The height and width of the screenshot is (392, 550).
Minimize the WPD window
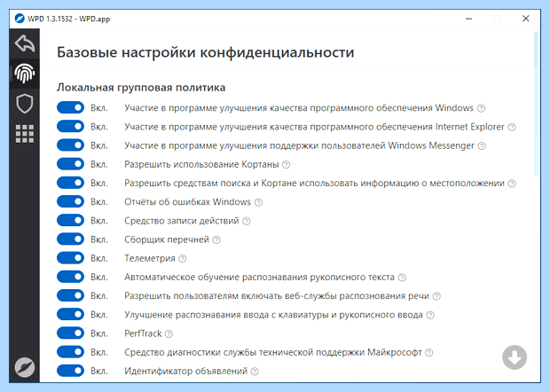point(468,19)
